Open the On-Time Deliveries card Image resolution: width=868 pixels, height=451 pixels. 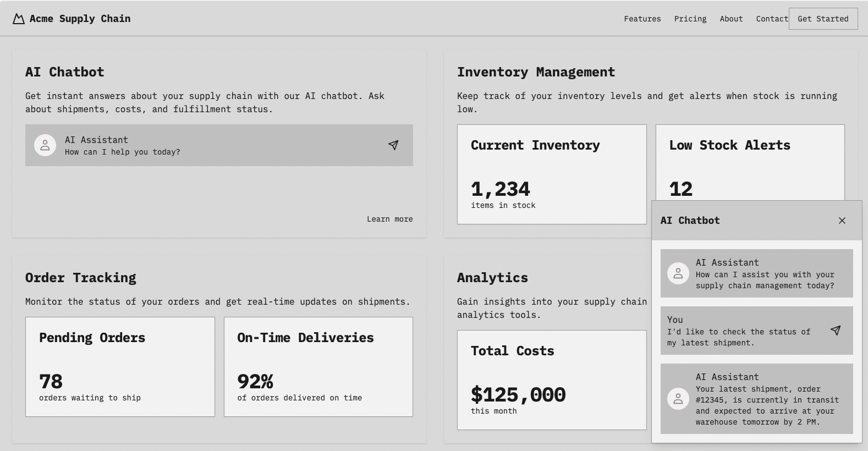click(x=318, y=367)
